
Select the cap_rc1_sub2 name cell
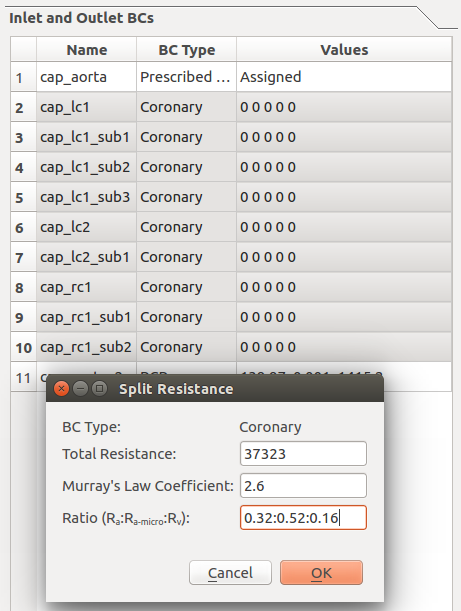(87, 347)
